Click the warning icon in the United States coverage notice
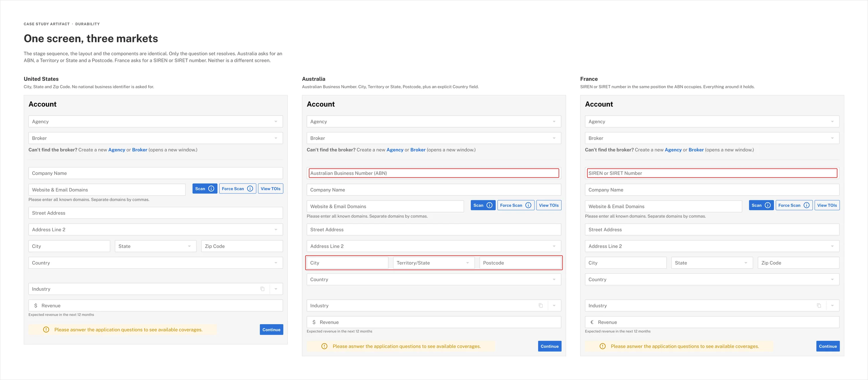This screenshot has height=380, width=868. pos(46,330)
